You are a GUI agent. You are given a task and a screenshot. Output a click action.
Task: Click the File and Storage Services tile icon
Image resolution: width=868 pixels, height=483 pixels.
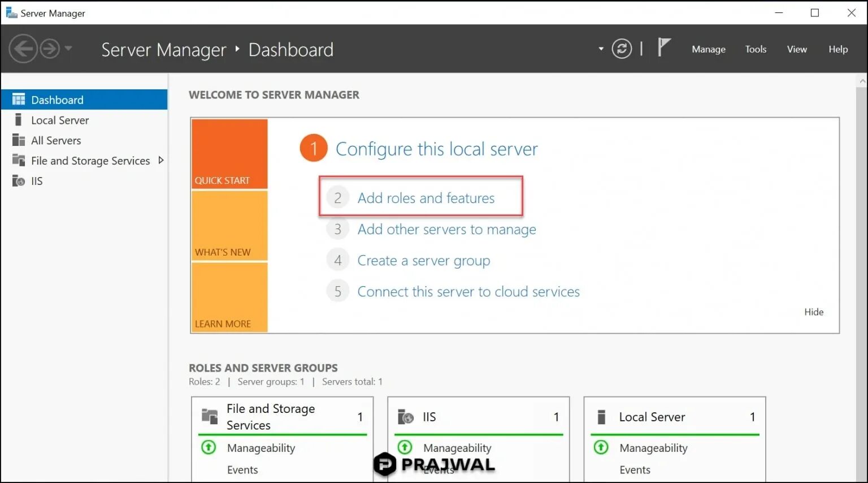(x=210, y=416)
